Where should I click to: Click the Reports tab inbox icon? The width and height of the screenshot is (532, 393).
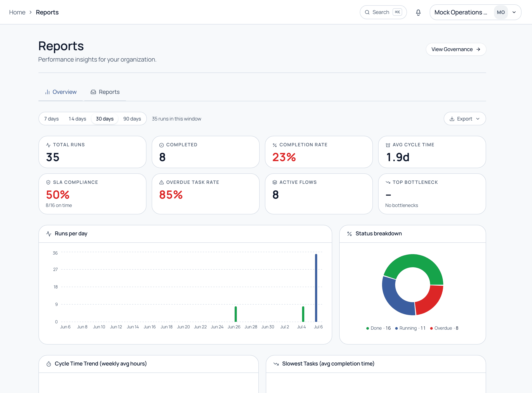click(93, 92)
